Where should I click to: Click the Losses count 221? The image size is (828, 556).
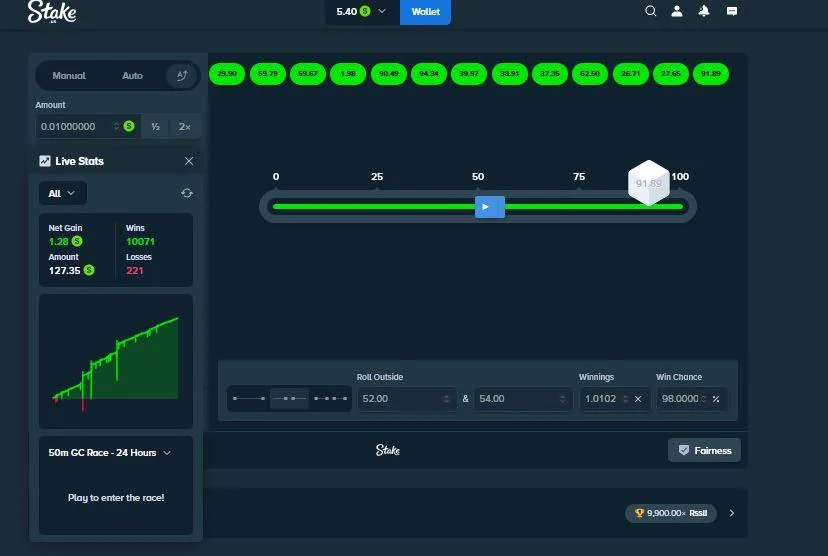pos(135,270)
